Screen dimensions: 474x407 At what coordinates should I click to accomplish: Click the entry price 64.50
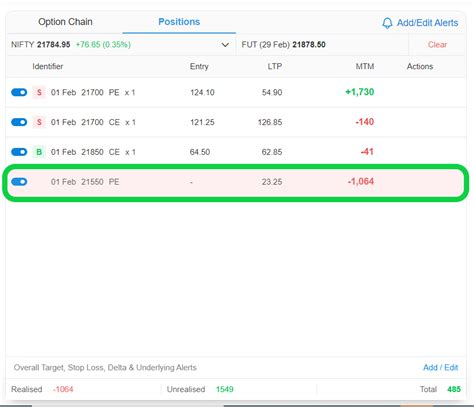tap(200, 152)
